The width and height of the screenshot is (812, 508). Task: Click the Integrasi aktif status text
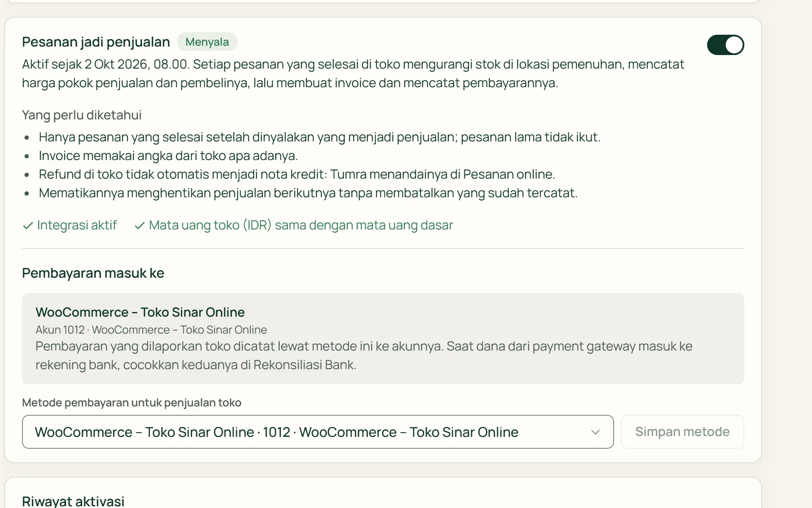click(x=77, y=225)
